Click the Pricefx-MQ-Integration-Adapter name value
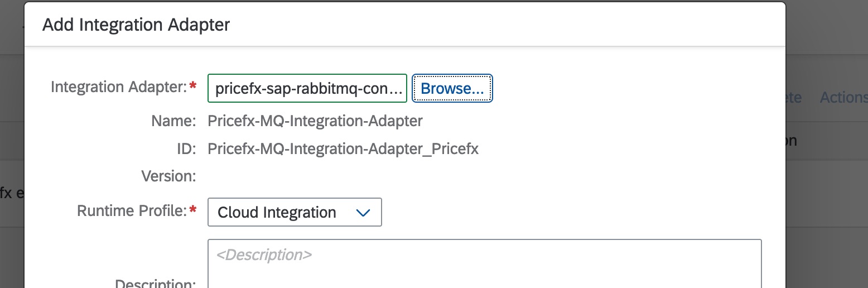This screenshot has height=288, width=868. 315,121
